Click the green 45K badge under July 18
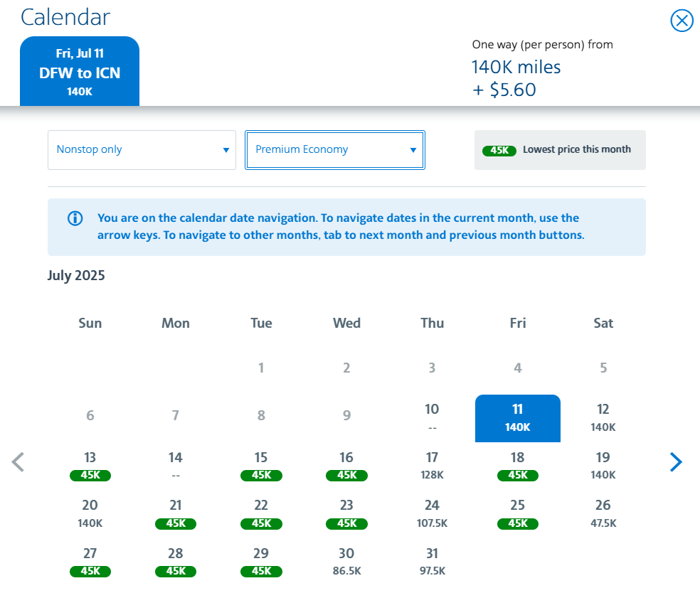This screenshot has width=700, height=593. [517, 476]
